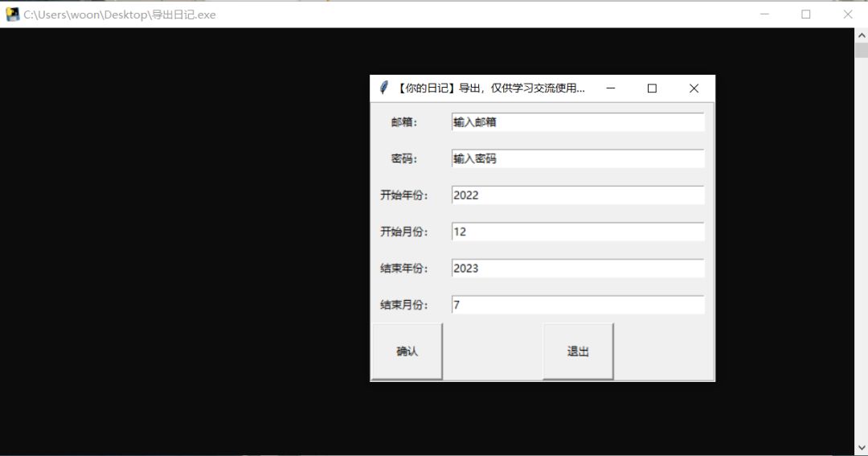The image size is (868, 456).
Task: Click the 密码 password input field
Action: click(x=577, y=158)
